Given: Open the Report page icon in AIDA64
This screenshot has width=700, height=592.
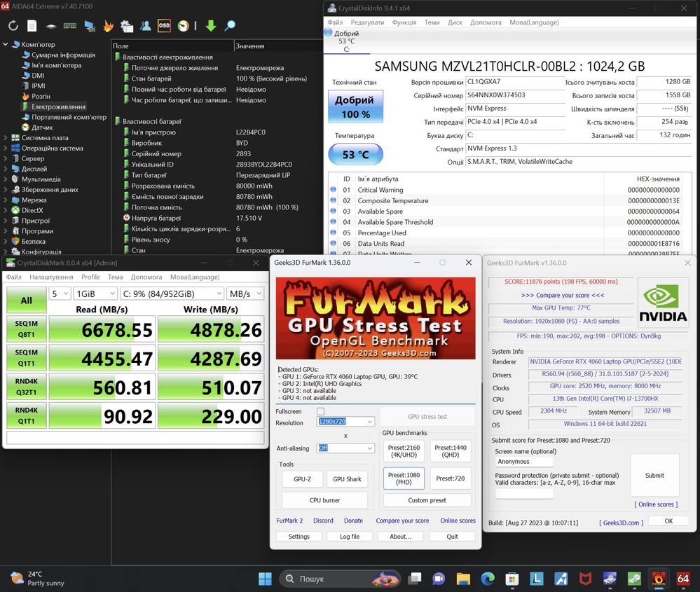Looking at the screenshot, I should tap(32, 26).
